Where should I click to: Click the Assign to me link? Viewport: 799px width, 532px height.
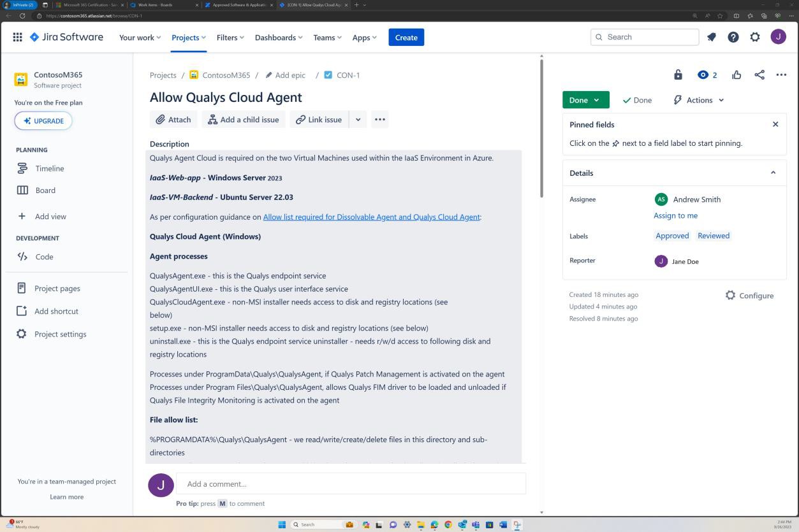tap(675, 215)
